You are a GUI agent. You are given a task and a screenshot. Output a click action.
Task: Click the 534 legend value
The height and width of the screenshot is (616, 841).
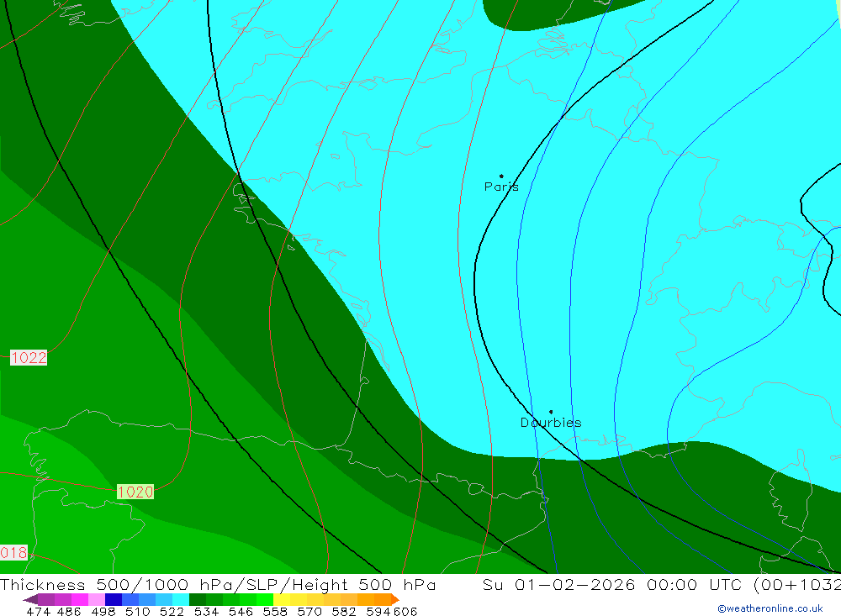207,611
